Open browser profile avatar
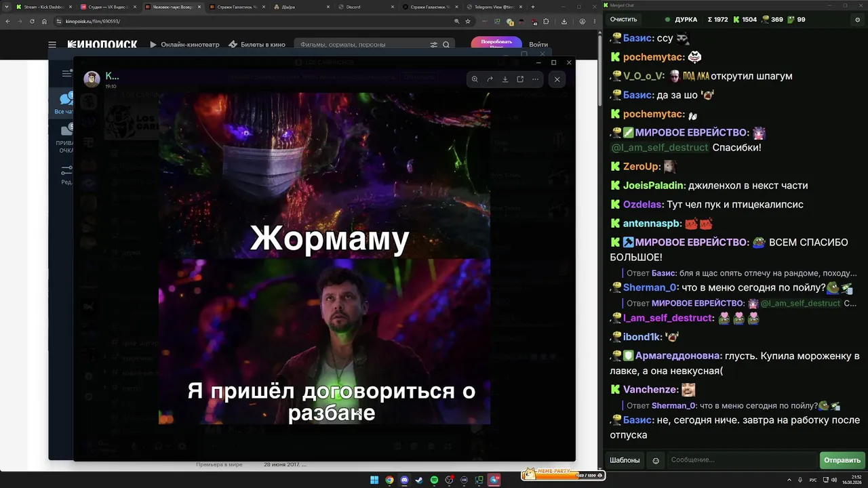The height and width of the screenshot is (488, 868). (x=582, y=21)
